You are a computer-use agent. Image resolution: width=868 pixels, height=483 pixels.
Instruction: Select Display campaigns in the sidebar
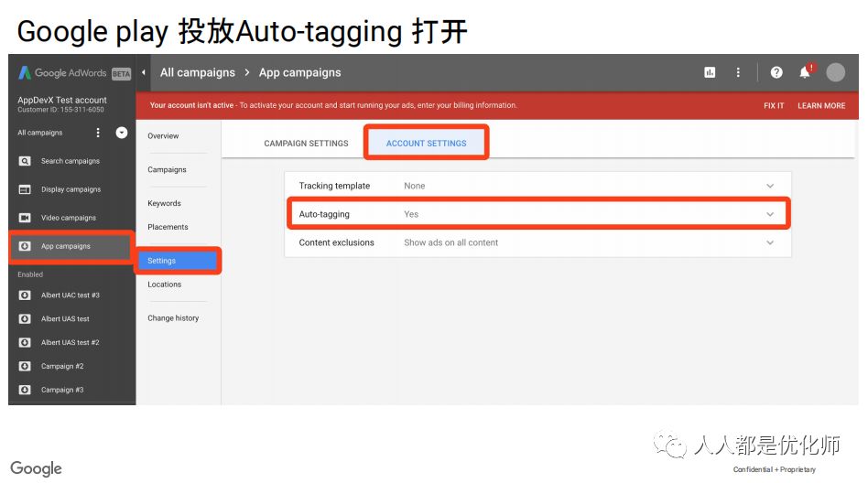coord(71,189)
